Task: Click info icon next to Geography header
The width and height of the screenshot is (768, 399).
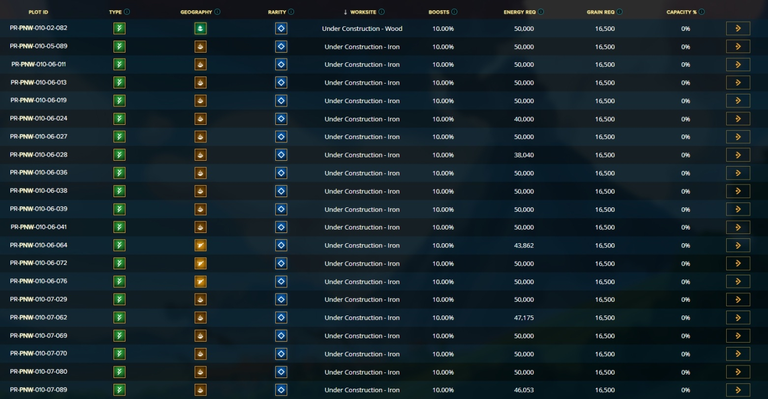Action: click(x=217, y=12)
